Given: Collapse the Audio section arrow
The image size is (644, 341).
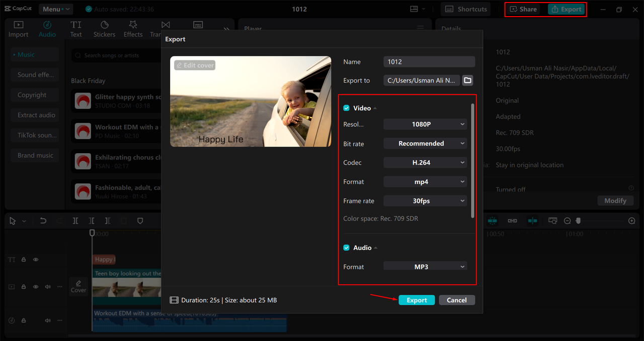Looking at the screenshot, I should click(x=376, y=248).
